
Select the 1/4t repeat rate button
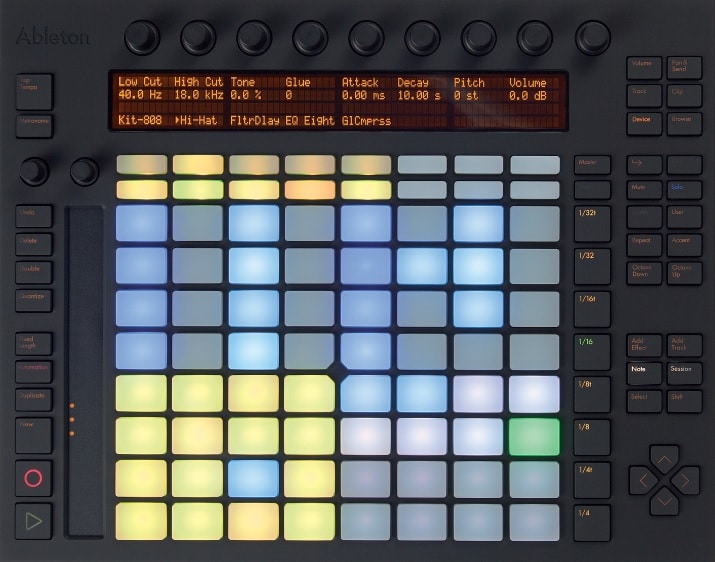click(592, 481)
